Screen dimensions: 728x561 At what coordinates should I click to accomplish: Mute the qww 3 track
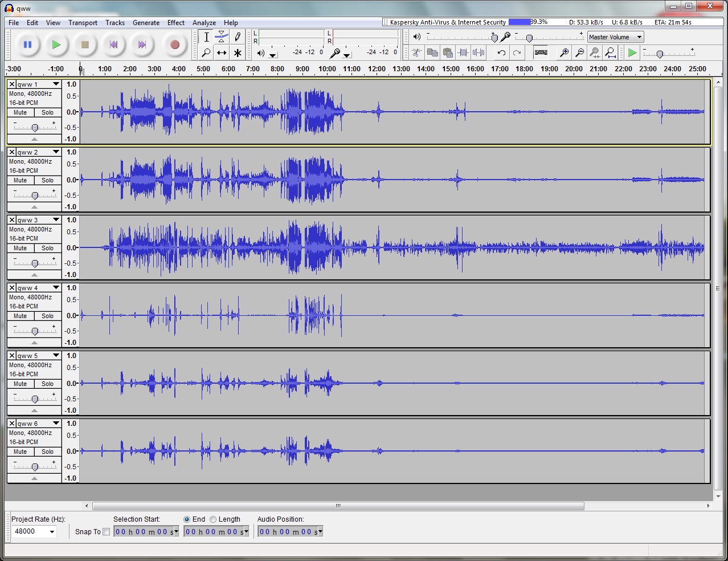coord(21,248)
